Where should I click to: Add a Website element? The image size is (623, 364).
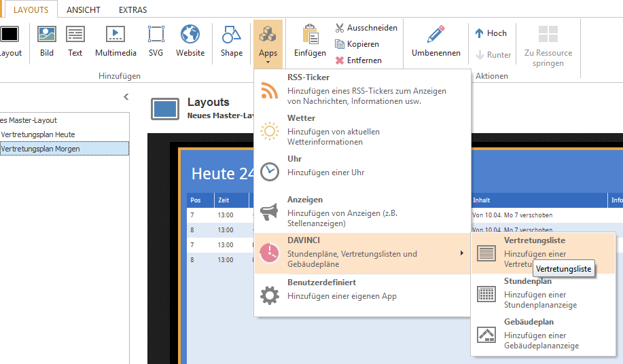coord(190,41)
